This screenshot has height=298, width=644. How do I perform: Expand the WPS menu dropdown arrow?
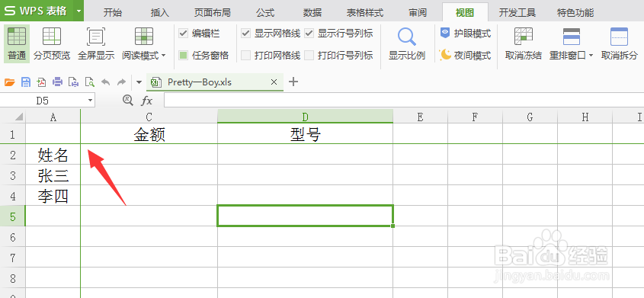tap(78, 11)
